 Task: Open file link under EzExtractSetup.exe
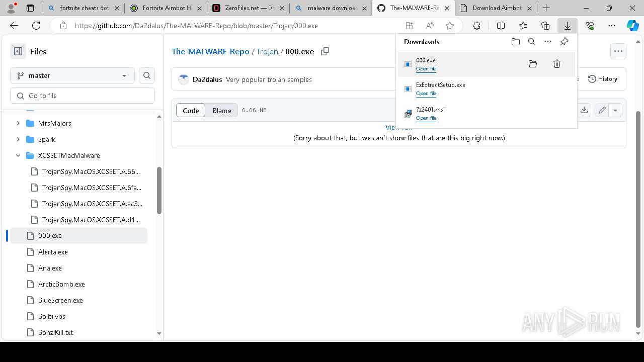[x=426, y=94]
